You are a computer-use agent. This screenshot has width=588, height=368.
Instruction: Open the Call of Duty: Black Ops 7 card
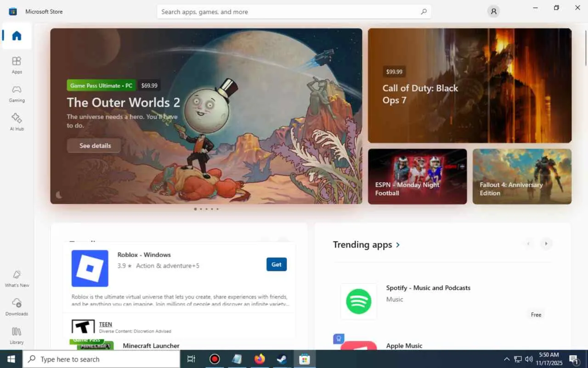(469, 86)
